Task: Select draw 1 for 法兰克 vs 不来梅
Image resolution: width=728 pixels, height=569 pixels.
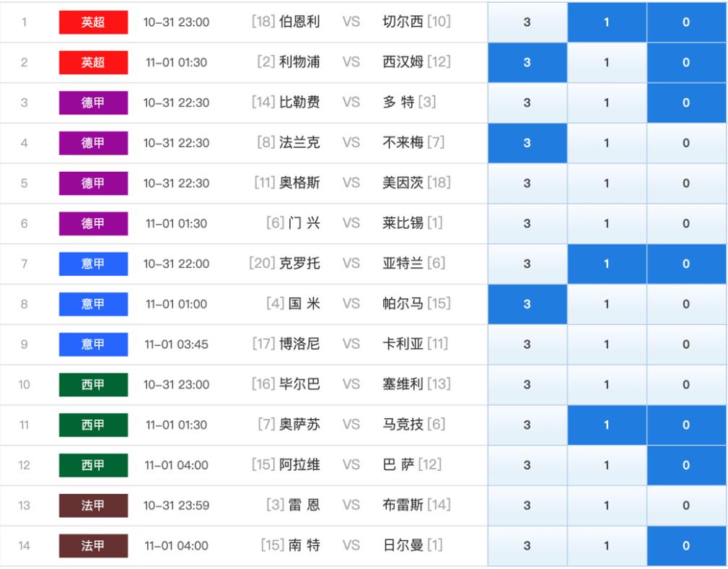Action: point(607,143)
